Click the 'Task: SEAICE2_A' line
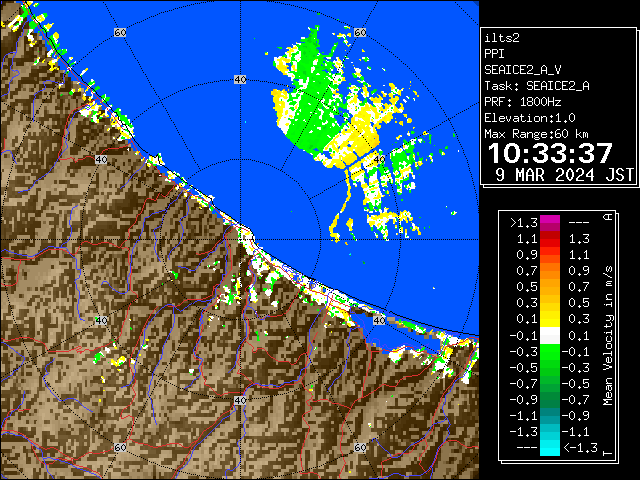This screenshot has height=480, width=640. 537,86
